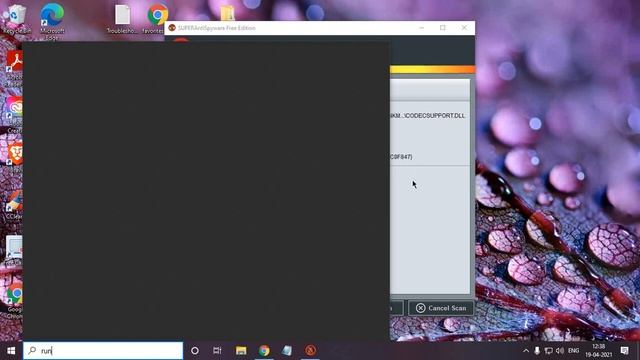Viewport: 640px width, 360px height.
Task: Click the taskbar search box containing 'run'
Action: 103,351
